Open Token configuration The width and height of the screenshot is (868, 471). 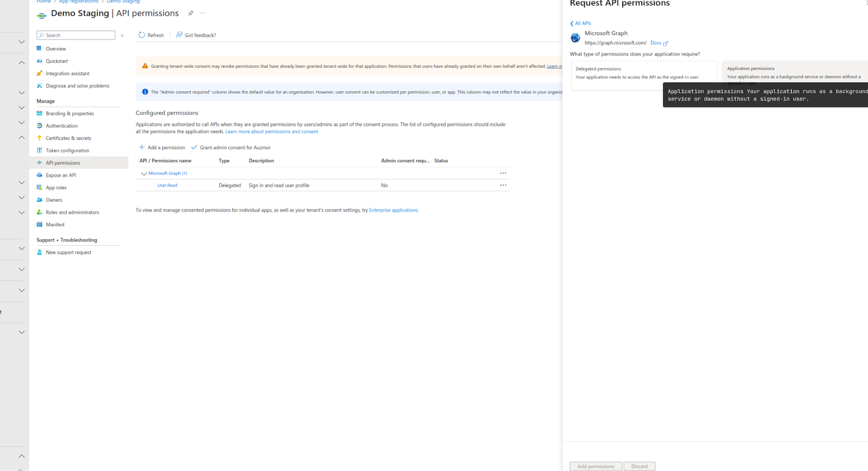(67, 151)
